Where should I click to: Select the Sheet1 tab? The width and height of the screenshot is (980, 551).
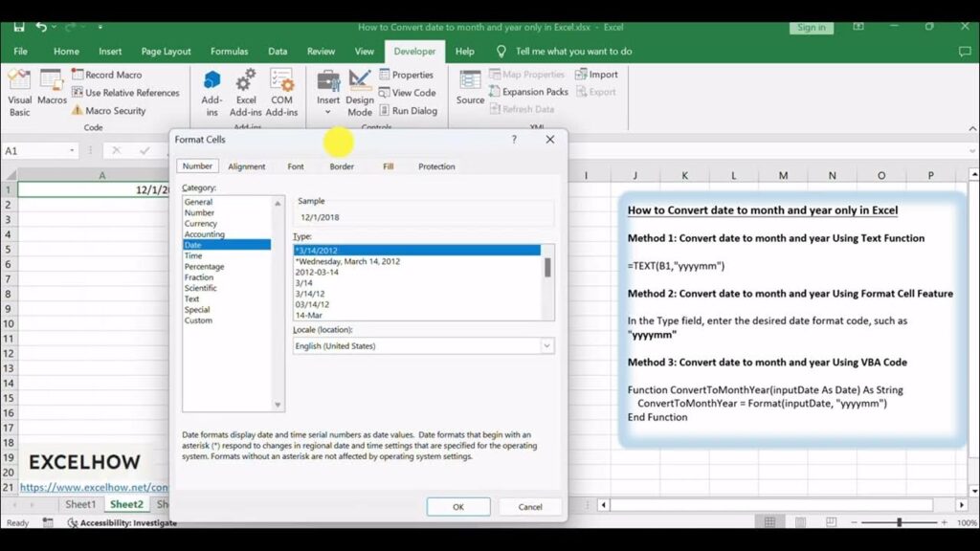point(80,504)
